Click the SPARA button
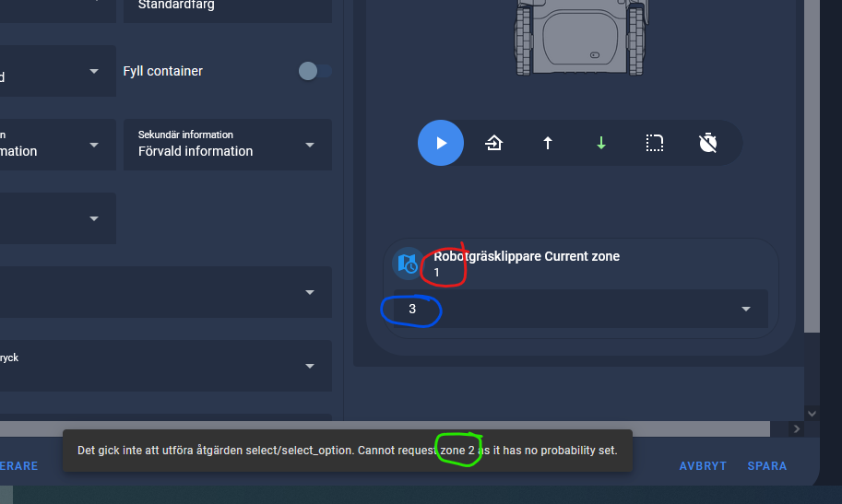The height and width of the screenshot is (504, 842). coord(766,466)
